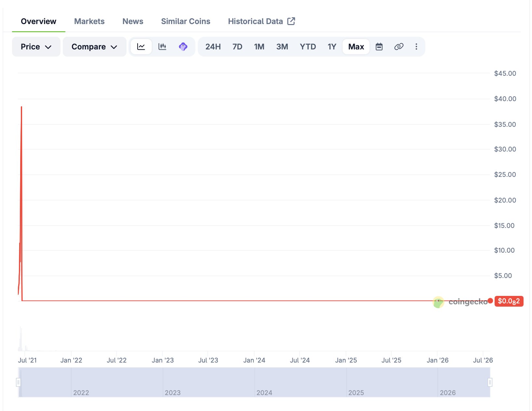Click the Jan '24 axis label
Image resolution: width=532 pixels, height=411 pixels.
254,360
